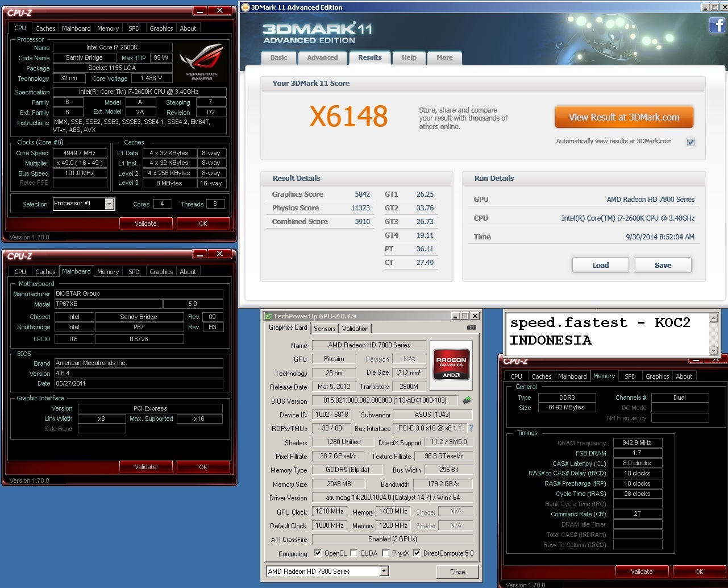Click Validate in the Mainboard CPU-Z window
Screen dimensions: 728x588
point(145,467)
